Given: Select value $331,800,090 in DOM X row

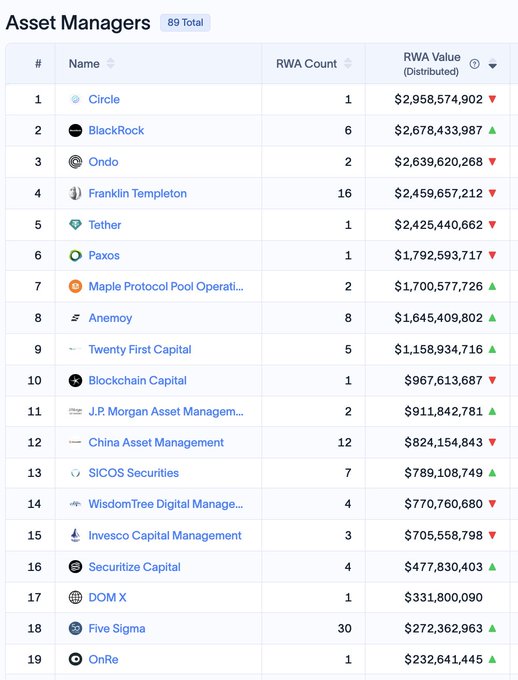Looking at the screenshot, I should pos(443,598).
